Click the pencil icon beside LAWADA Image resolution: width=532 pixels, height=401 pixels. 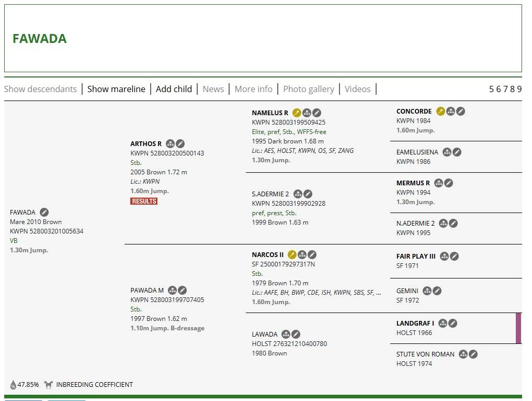click(x=296, y=335)
